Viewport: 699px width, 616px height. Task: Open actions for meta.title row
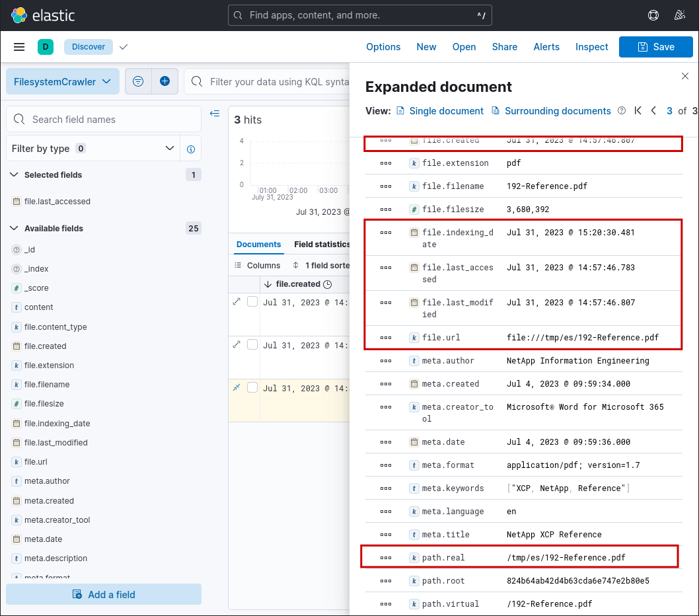coord(386,535)
